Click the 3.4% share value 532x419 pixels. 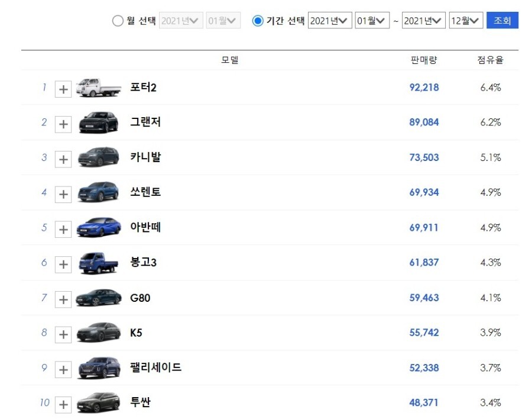491,403
